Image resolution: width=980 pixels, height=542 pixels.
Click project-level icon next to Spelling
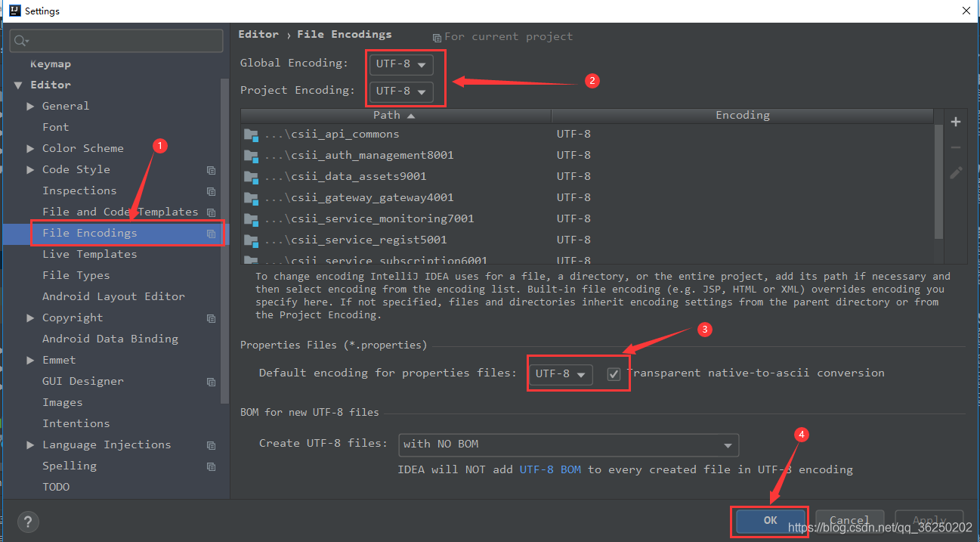[x=211, y=466]
